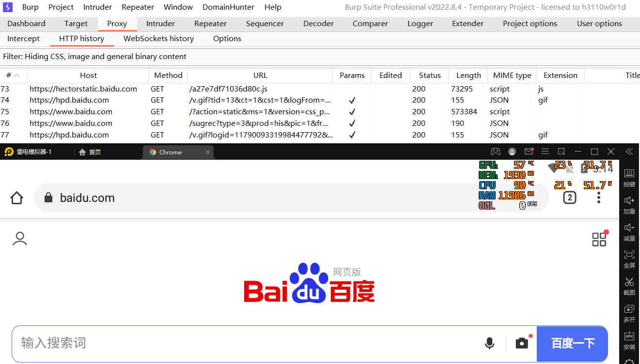Open the WebSockets history sub-tab
This screenshot has height=364, width=640.
pyautogui.click(x=158, y=39)
